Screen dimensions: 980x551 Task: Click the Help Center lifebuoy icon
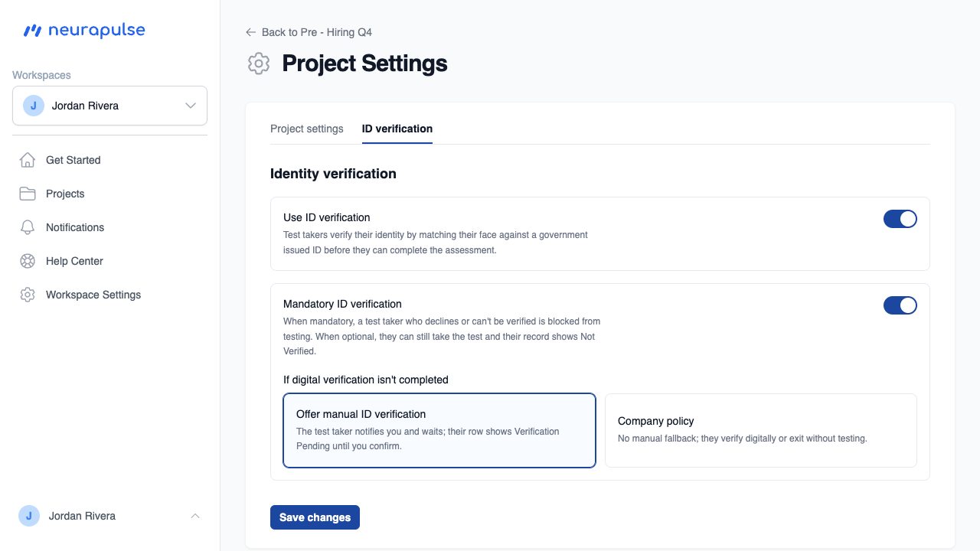28,261
